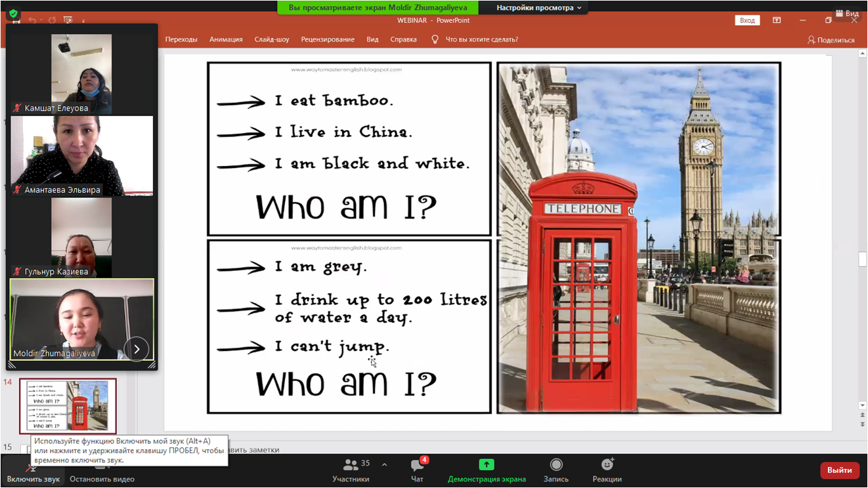Open the Participants panel icon

coord(351,465)
